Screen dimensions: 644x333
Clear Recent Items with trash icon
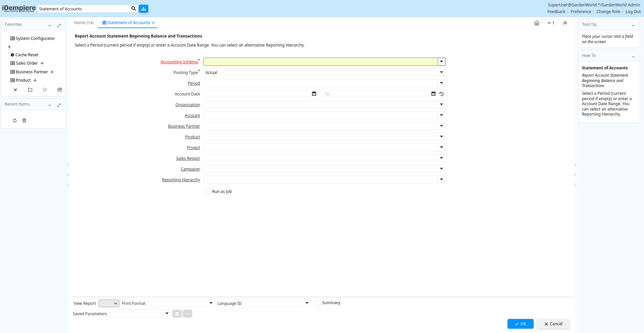click(24, 121)
